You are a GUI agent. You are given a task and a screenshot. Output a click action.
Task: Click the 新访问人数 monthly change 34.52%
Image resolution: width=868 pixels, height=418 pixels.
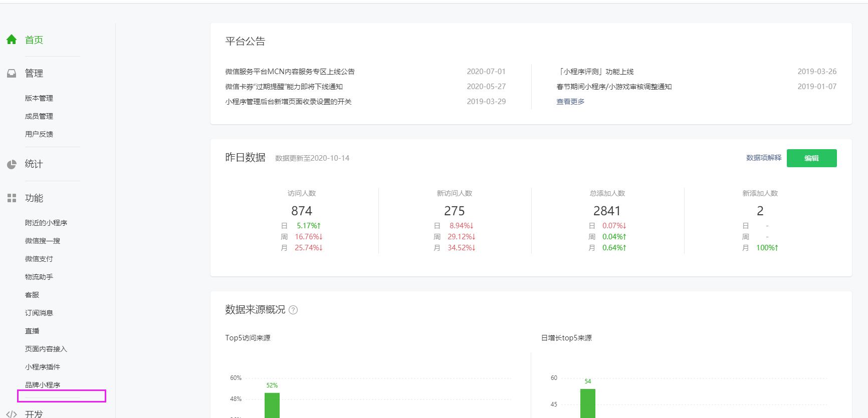(x=462, y=248)
